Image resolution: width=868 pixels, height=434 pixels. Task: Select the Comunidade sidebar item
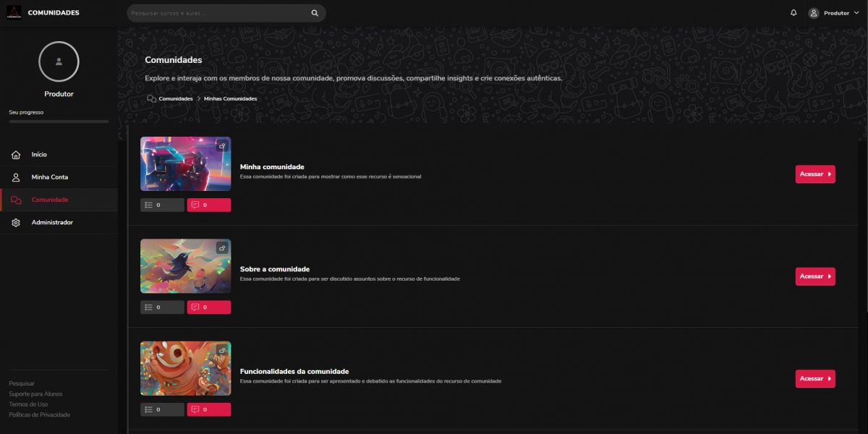pos(49,200)
